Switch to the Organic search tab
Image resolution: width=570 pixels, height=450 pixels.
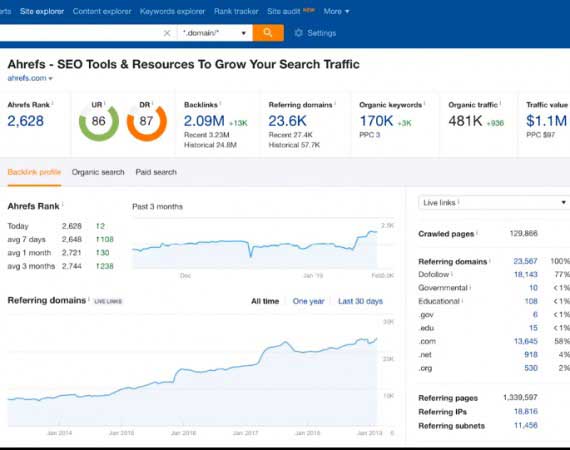pyautogui.click(x=98, y=172)
